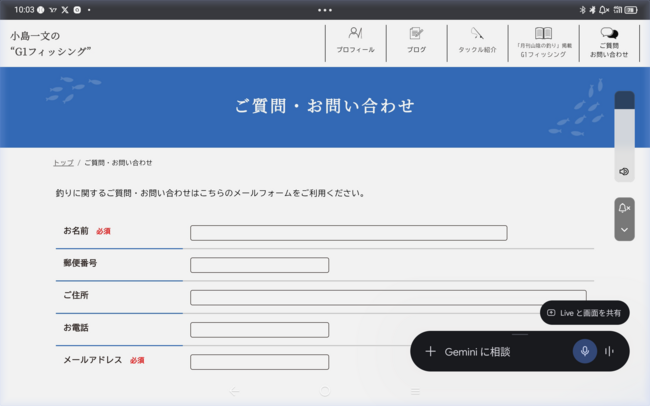
Task: Focus the 郵便番号 input field
Action: pyautogui.click(x=260, y=265)
